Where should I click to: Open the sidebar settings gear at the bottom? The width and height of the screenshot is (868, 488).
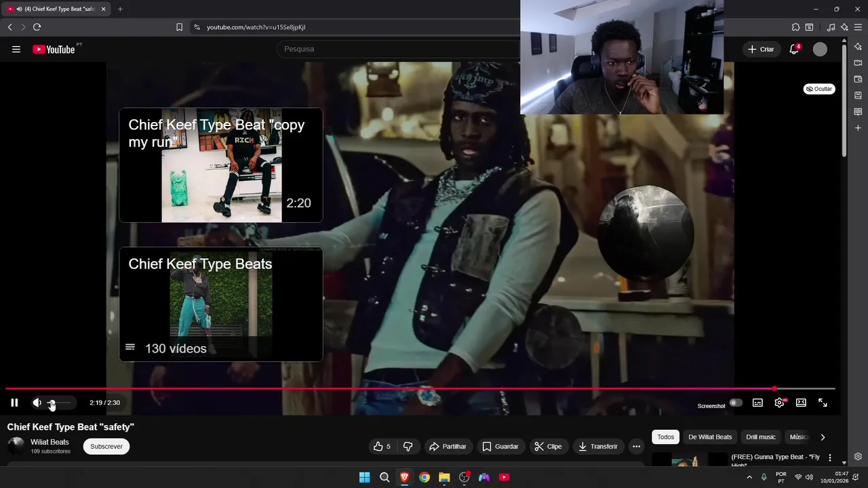pos(858,457)
